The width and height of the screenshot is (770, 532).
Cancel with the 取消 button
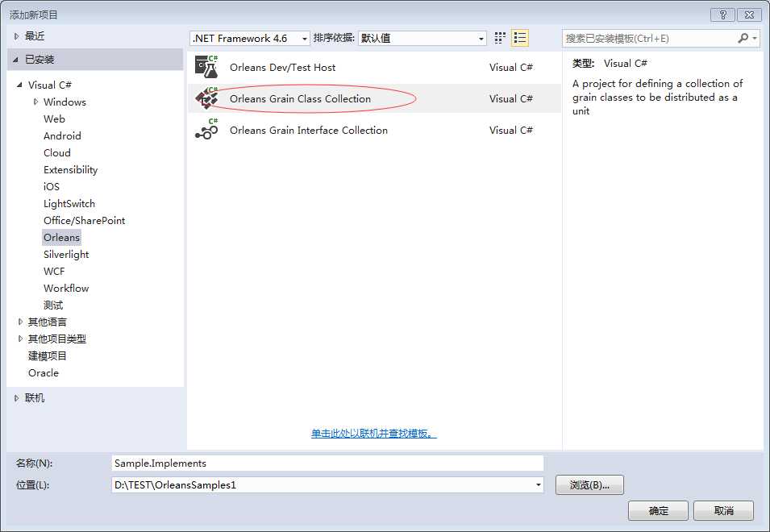coord(723,510)
